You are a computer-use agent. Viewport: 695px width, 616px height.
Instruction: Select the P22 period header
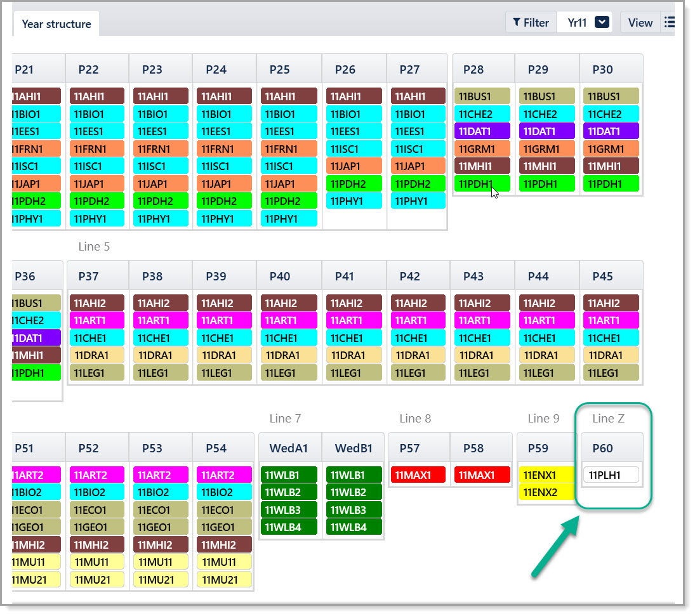click(x=97, y=70)
